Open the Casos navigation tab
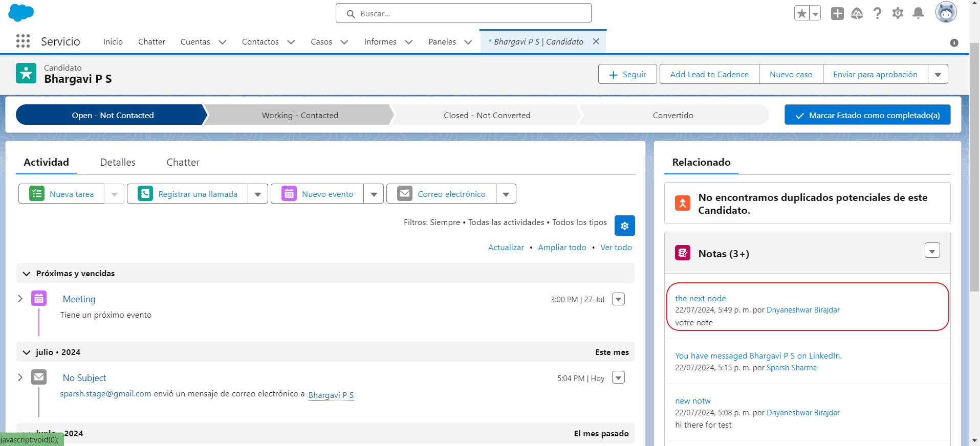Viewport: 980px width, 446px height. point(321,42)
